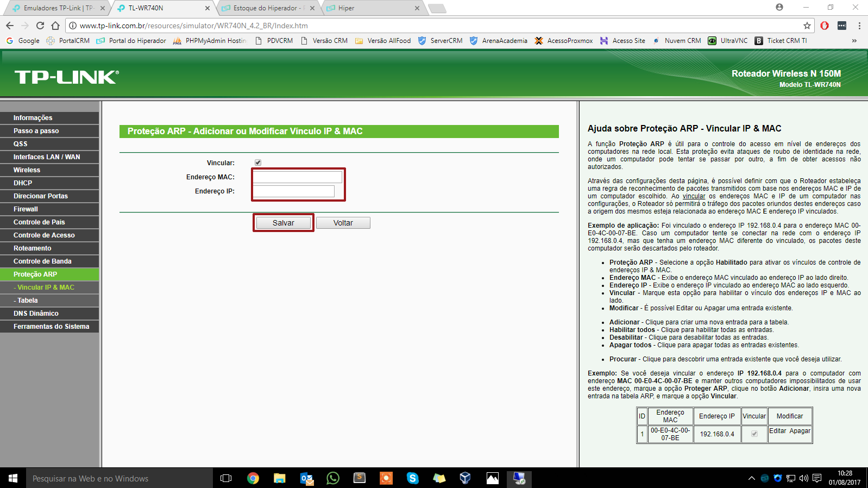Click the Endereço MAC input field
Viewport: 868px width, 488px height.
pos(297,177)
